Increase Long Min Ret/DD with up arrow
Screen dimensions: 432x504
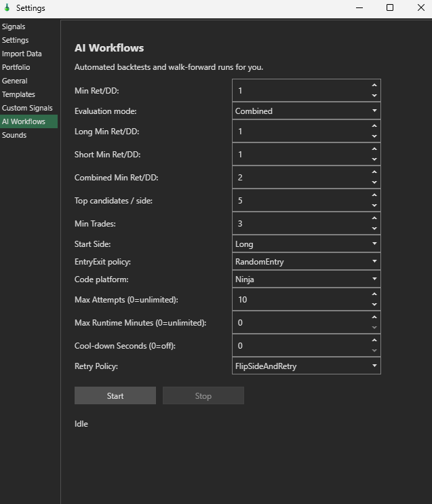coord(374,126)
